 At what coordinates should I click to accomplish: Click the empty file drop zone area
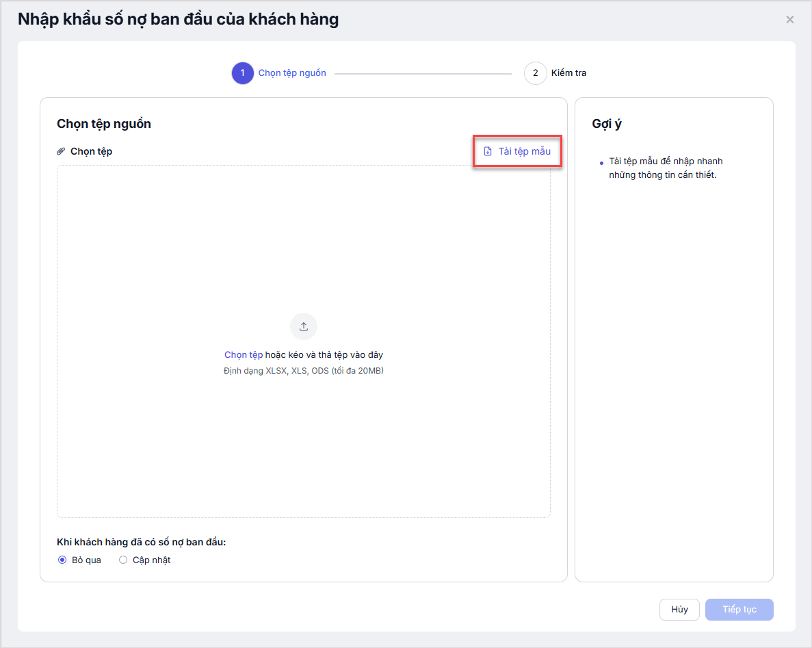point(304,246)
